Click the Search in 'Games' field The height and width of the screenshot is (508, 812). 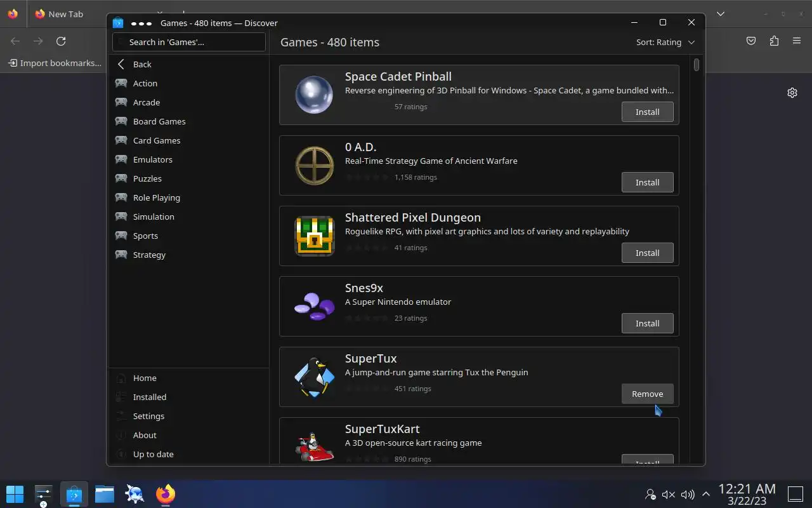[x=189, y=42]
